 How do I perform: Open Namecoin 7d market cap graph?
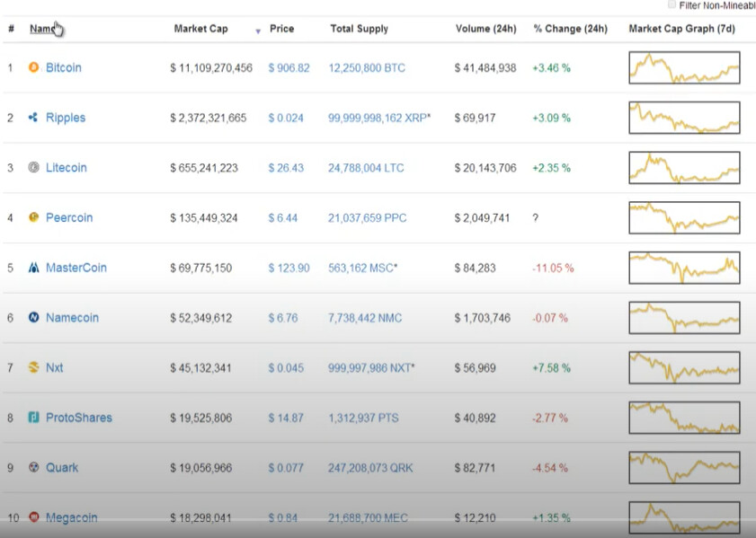[684, 318]
